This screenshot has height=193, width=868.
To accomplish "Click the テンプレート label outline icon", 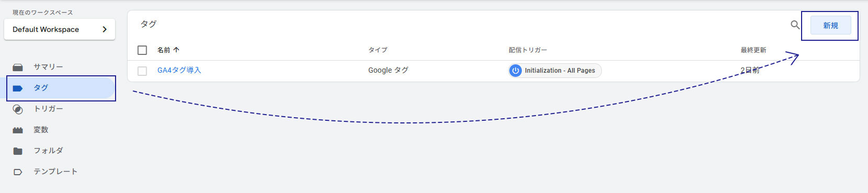I will click(18, 172).
